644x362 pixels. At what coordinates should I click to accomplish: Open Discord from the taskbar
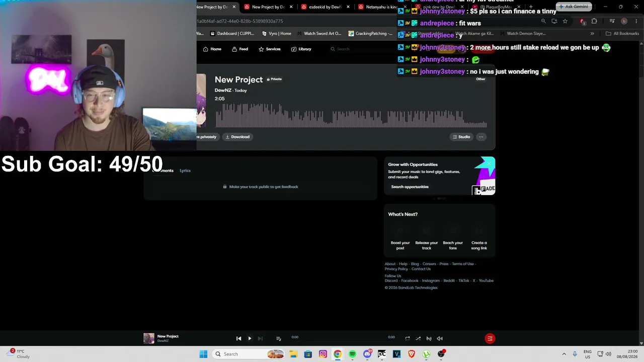(367, 354)
